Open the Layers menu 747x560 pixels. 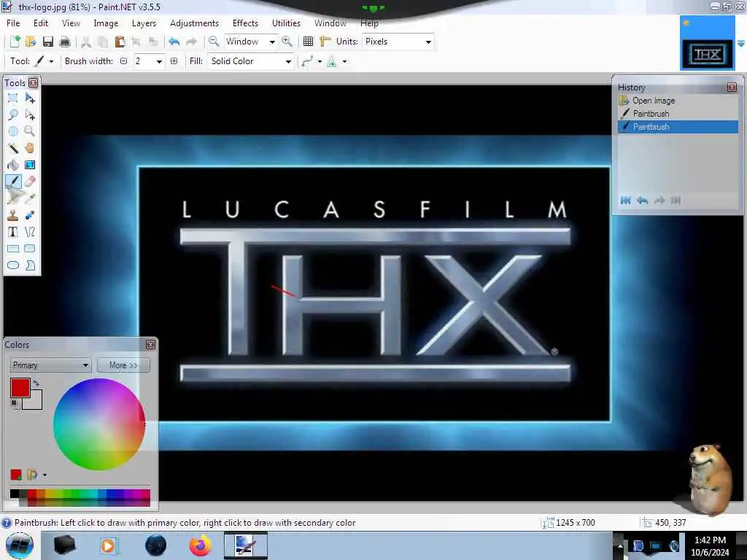tap(144, 23)
